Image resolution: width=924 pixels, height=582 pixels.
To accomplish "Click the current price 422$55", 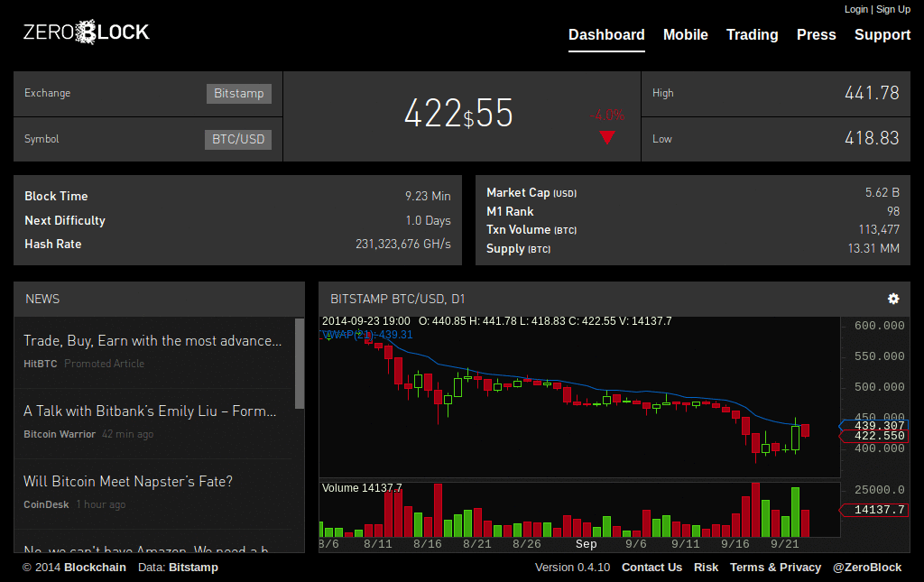I will pyautogui.click(x=458, y=113).
